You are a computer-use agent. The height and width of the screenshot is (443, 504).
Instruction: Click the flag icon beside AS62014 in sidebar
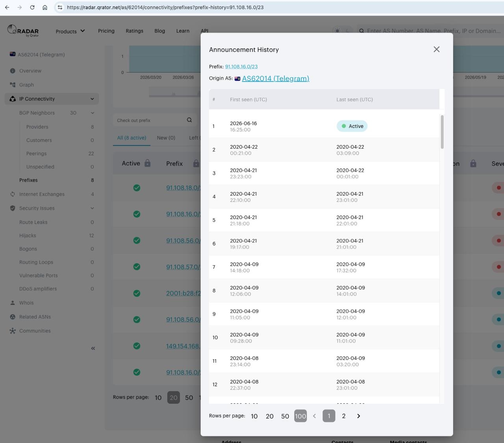13,54
